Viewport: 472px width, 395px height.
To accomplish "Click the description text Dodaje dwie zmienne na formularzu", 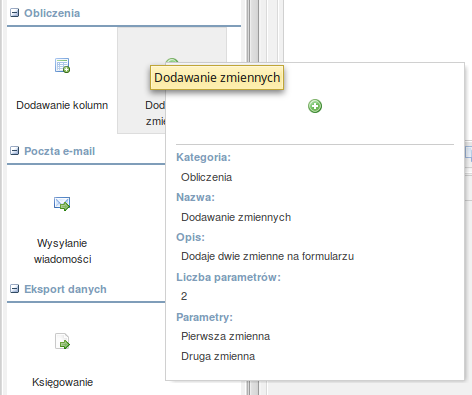I will [x=268, y=256].
